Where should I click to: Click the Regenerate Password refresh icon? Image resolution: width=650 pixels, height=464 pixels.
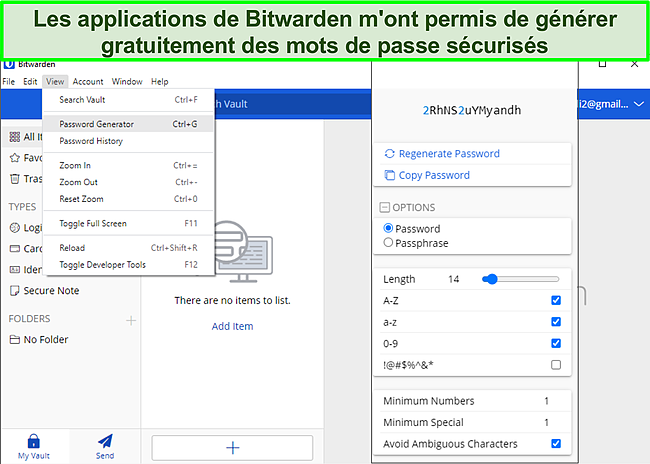coord(389,153)
